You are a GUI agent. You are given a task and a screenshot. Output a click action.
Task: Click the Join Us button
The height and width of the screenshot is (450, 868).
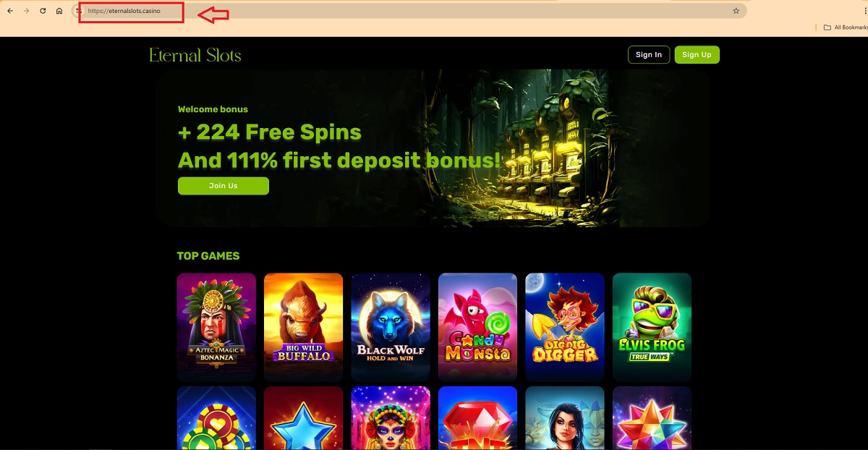(224, 186)
